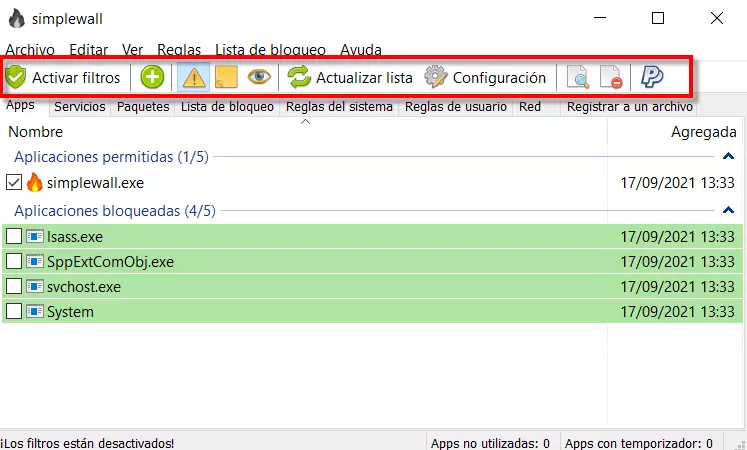
Task: Check the lsass.exe checkbox
Action: tap(14, 237)
